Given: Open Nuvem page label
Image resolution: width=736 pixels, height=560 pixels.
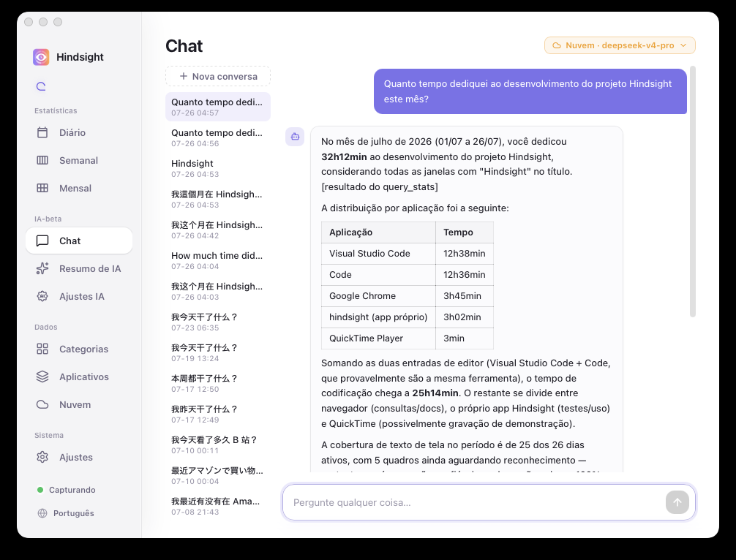Looking at the screenshot, I should [x=75, y=404].
